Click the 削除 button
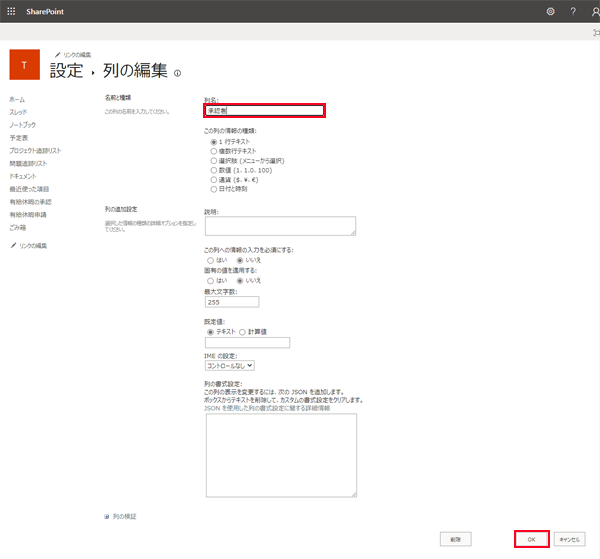 tap(455, 539)
